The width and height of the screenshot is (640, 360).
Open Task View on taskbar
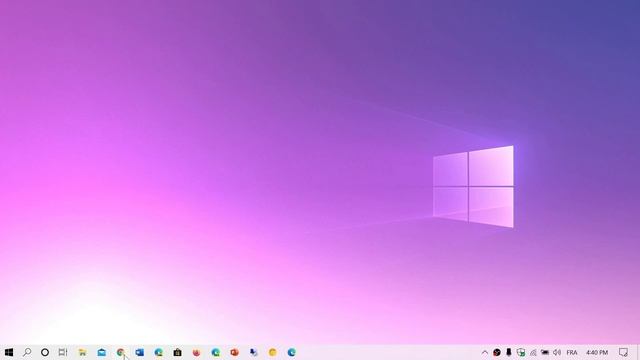[x=63, y=352]
